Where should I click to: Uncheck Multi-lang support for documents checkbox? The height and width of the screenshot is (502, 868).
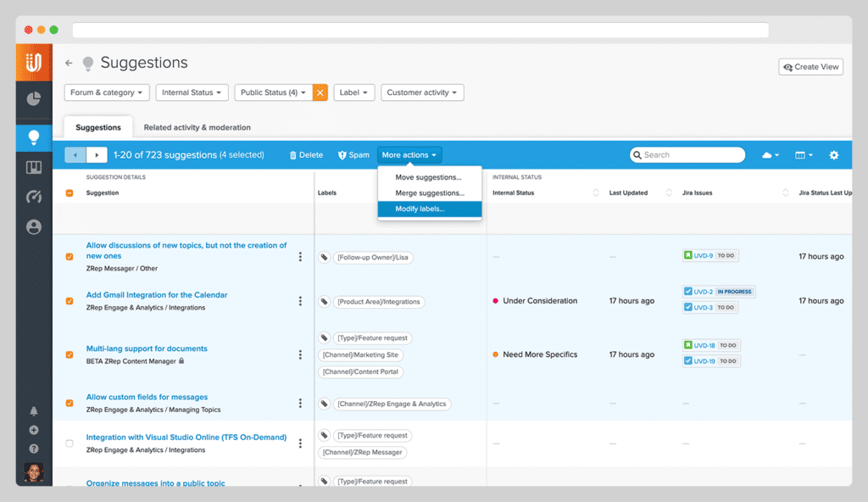pyautogui.click(x=70, y=354)
